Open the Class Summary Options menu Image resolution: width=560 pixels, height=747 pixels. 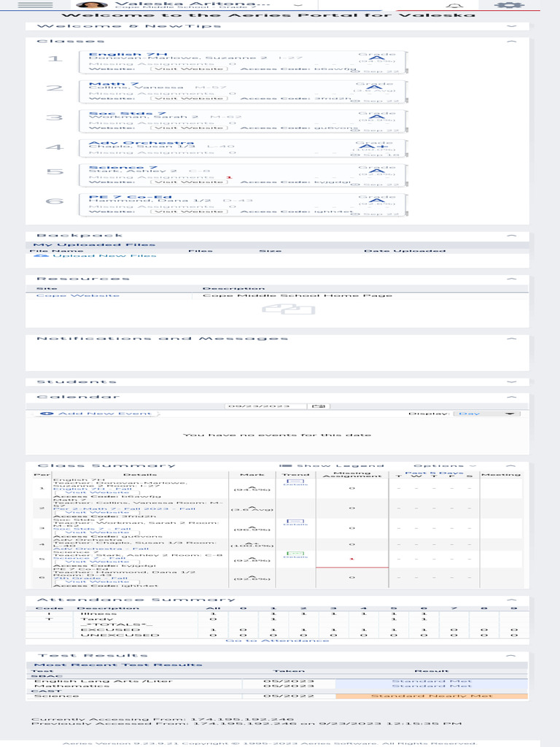[x=444, y=465]
